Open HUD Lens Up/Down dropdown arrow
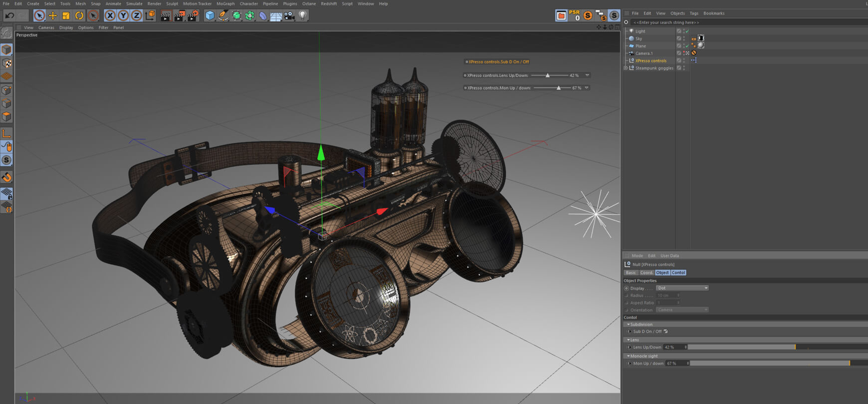This screenshot has width=868, height=404. pyautogui.click(x=587, y=75)
